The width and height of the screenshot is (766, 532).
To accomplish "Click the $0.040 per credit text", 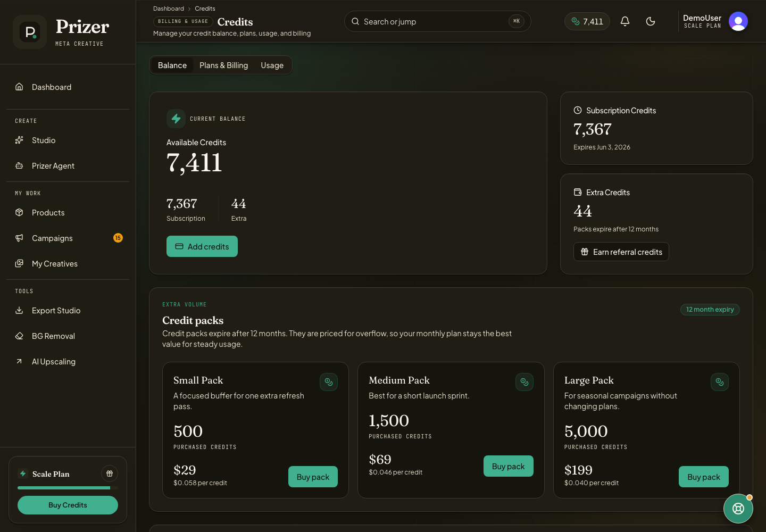I will coord(592,483).
